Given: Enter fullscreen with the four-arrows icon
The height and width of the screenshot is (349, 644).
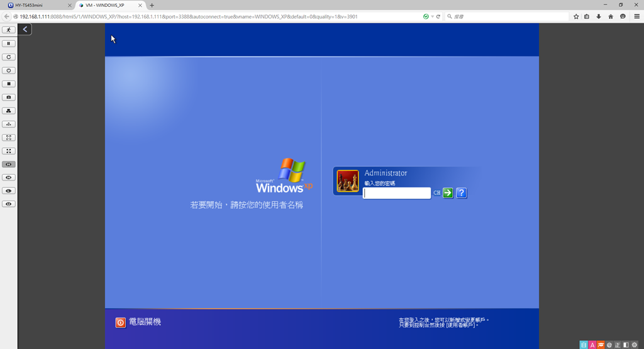Looking at the screenshot, I should pyautogui.click(x=9, y=151).
